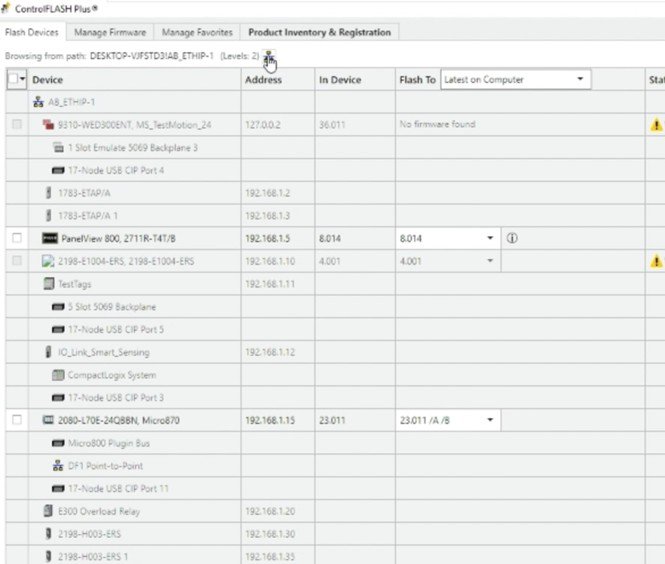This screenshot has height=564, width=665.
Task: Check the PanelView 800 device checkbox
Action: point(17,238)
